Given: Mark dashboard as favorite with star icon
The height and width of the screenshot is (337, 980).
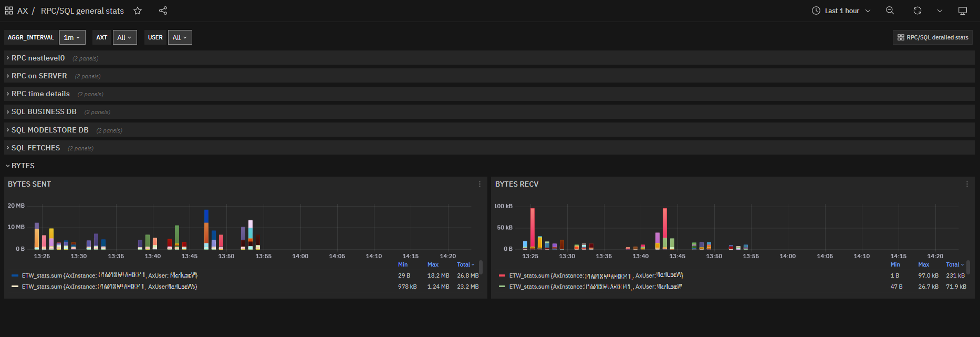Looking at the screenshot, I should click(138, 11).
